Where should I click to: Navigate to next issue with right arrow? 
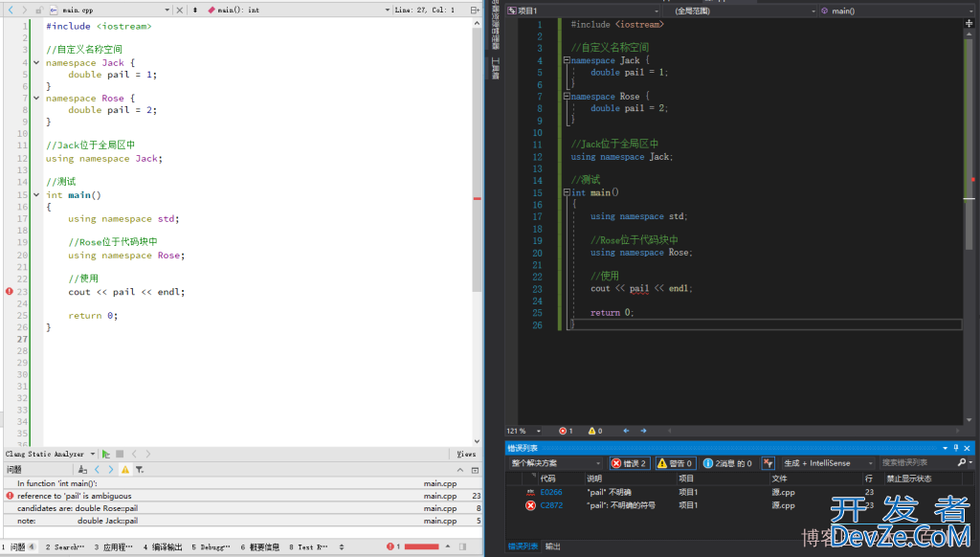click(643, 431)
